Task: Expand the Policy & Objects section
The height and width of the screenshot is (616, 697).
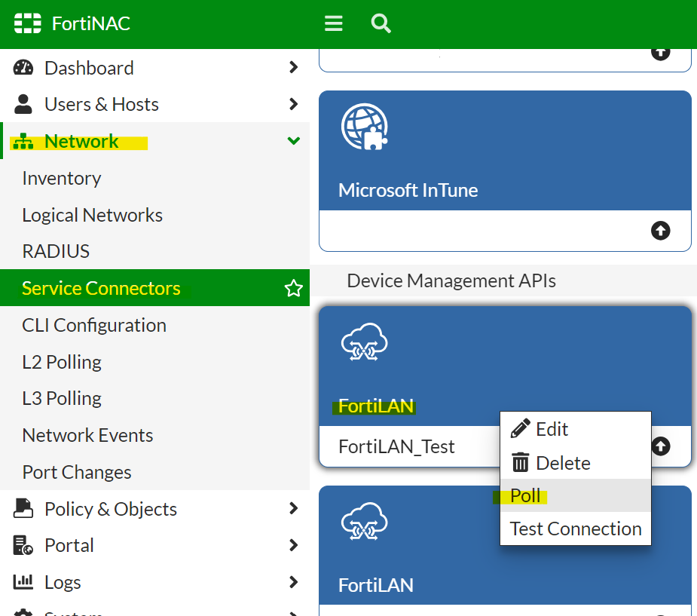Action: (x=293, y=509)
